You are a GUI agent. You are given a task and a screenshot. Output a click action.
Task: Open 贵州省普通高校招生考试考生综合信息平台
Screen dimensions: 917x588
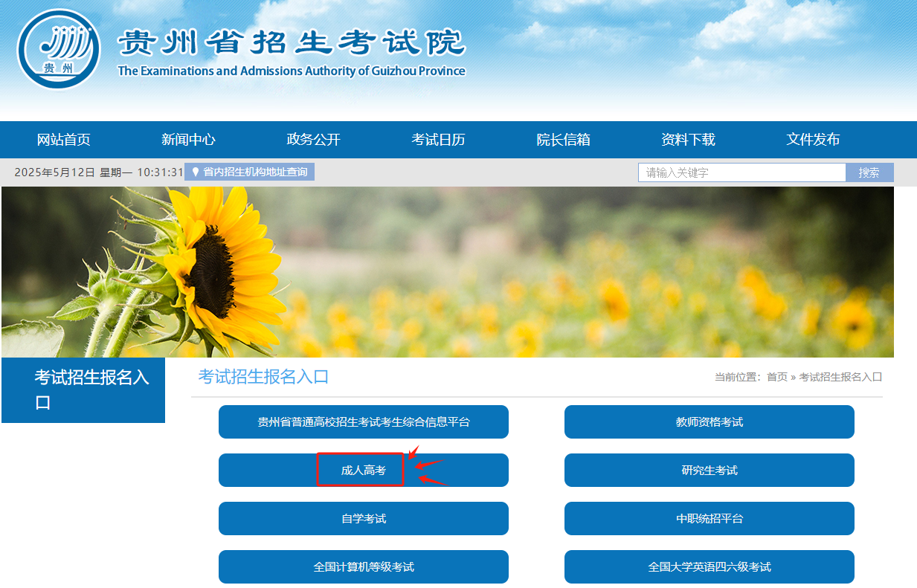362,421
